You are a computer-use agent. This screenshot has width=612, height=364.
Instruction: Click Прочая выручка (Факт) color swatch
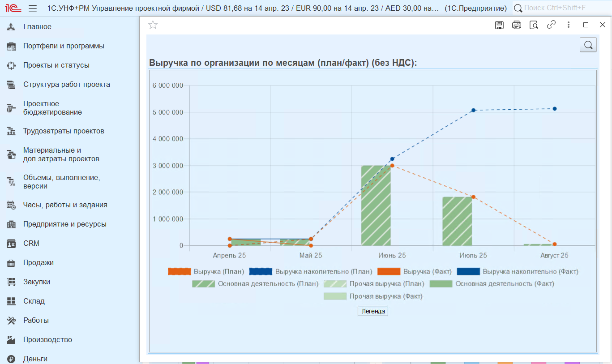coord(335,296)
